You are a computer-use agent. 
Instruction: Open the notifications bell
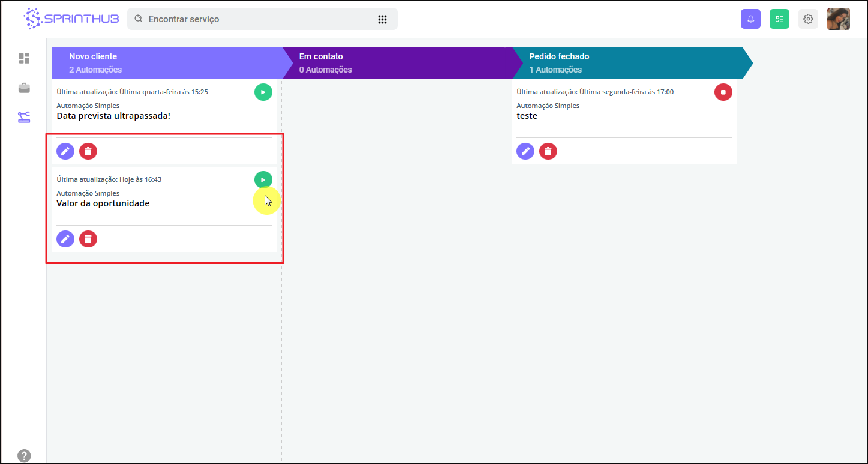click(x=750, y=19)
